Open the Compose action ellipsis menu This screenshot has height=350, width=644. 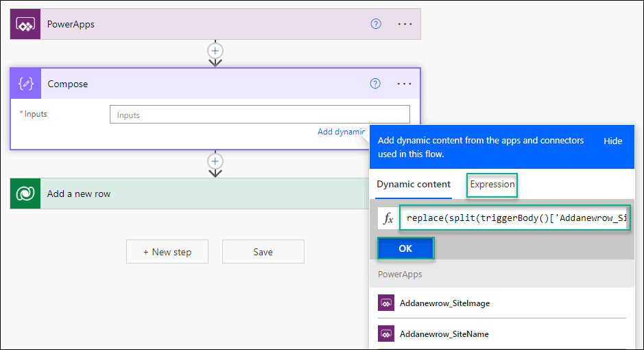point(404,84)
